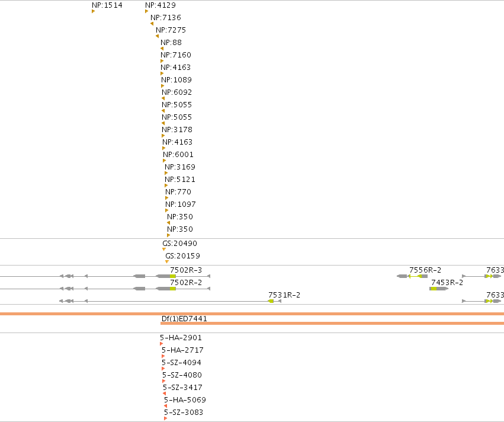The image size is (504, 422).
Task: Select the insertion marker below NP:5121
Action: 166,186
